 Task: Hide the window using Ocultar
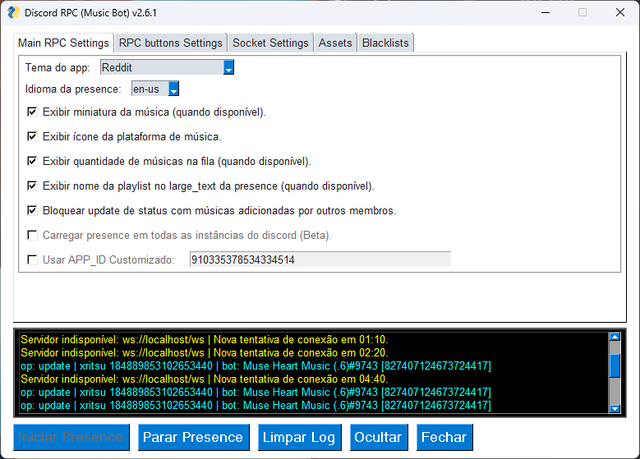pyautogui.click(x=379, y=437)
